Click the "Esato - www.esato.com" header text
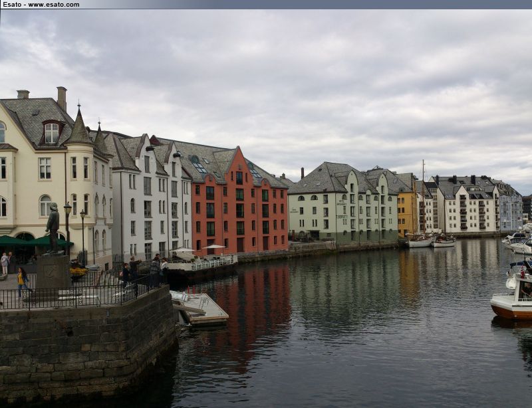This screenshot has width=532, height=408. click(x=41, y=5)
